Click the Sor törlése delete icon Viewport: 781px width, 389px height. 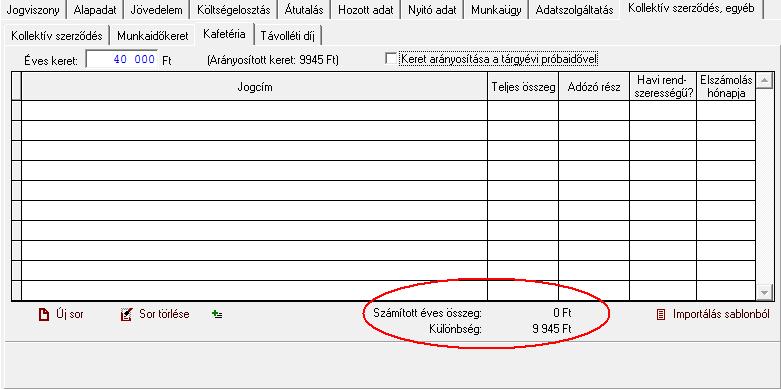tap(127, 314)
